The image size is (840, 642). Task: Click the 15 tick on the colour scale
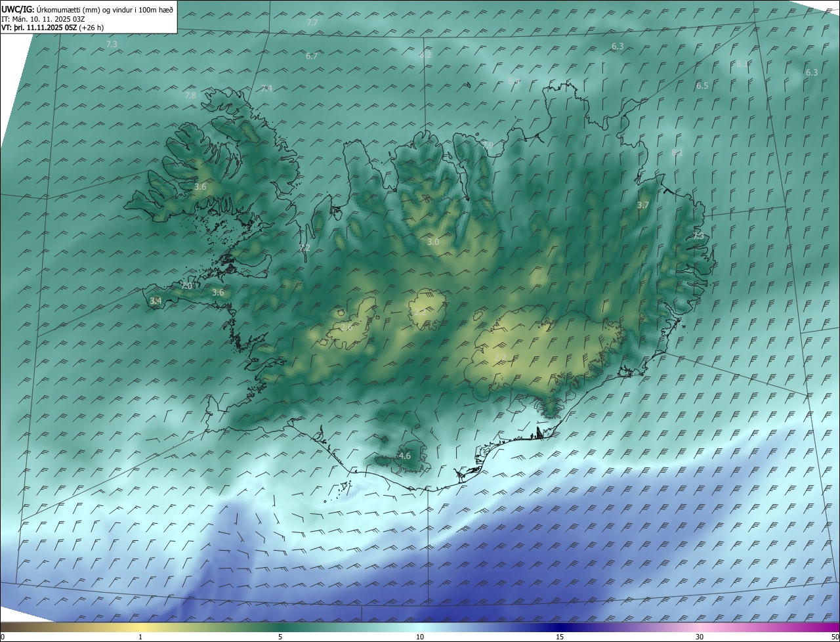point(560,637)
